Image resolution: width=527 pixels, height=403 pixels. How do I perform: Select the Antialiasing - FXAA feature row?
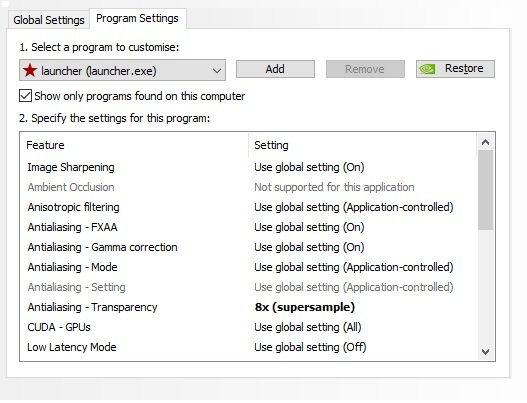pyautogui.click(x=248, y=227)
